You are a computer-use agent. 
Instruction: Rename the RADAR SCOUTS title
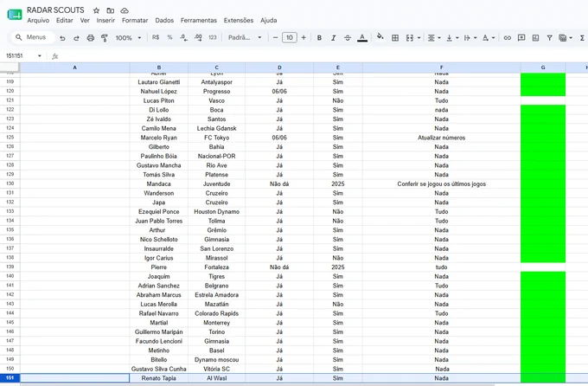pos(55,10)
